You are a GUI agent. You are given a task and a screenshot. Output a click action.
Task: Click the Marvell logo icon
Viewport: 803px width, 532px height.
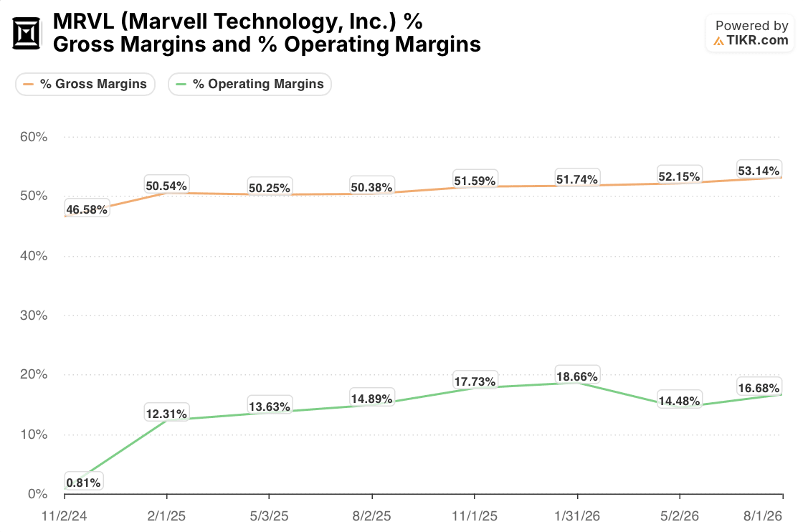click(26, 33)
